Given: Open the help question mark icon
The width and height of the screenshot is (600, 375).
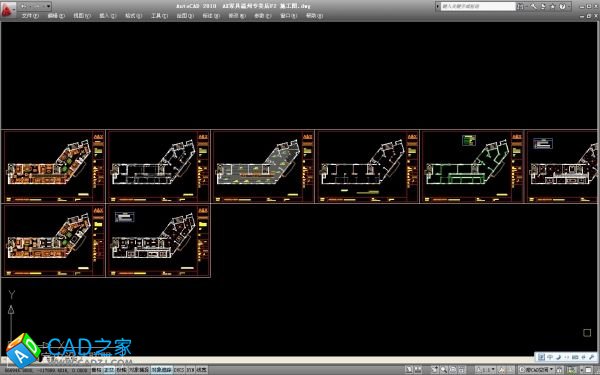Looking at the screenshot, I should pyautogui.click(x=562, y=7).
